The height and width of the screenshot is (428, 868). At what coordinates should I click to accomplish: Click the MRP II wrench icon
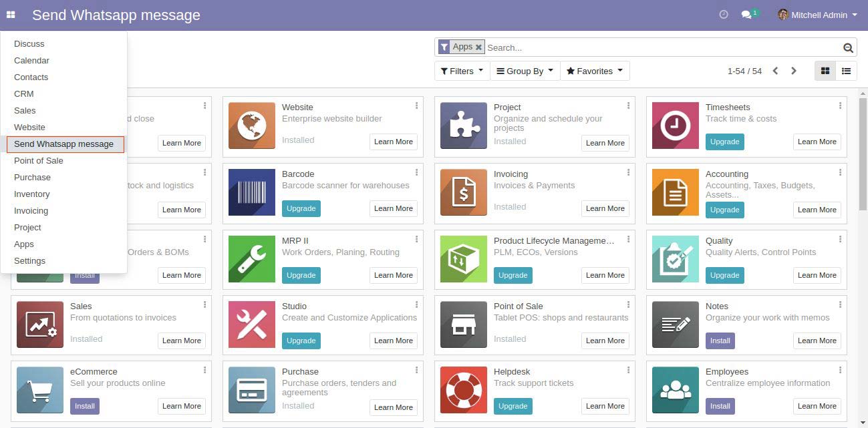point(252,259)
